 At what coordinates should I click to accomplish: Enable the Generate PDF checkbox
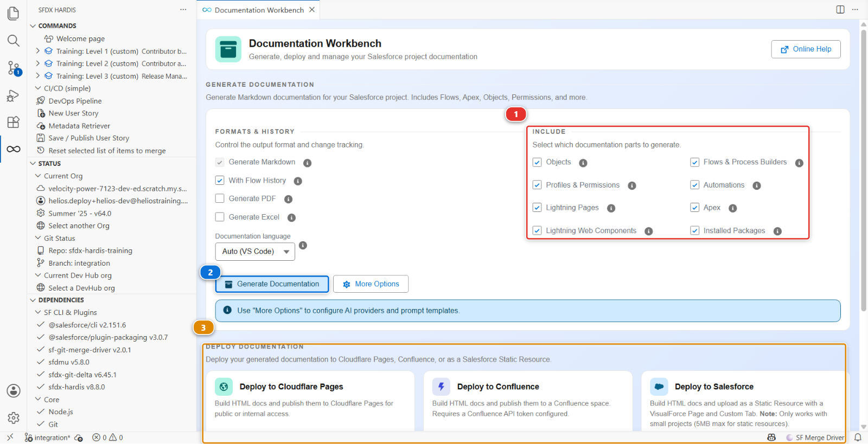click(220, 198)
